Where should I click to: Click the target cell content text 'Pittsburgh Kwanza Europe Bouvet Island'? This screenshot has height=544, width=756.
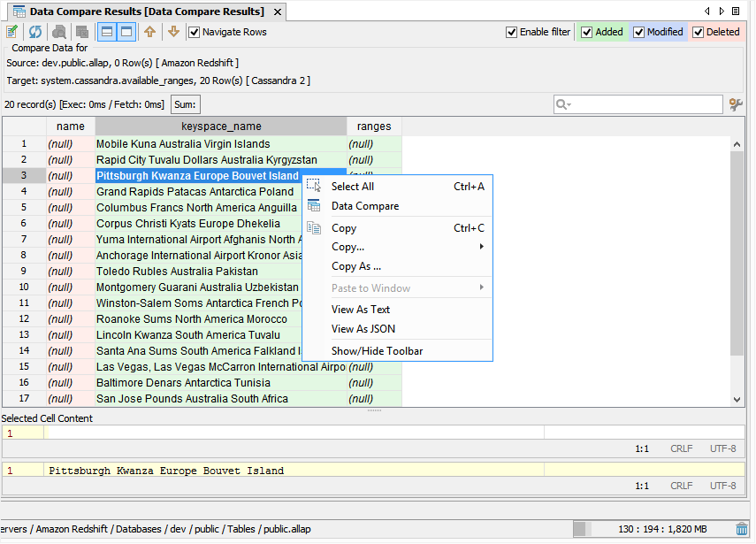(x=166, y=471)
